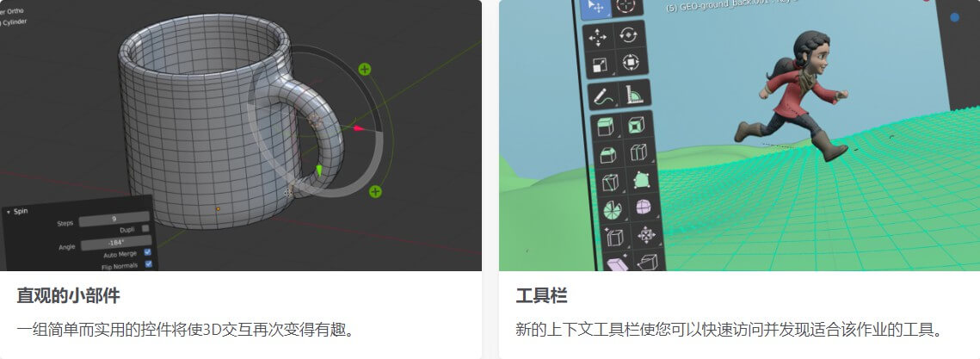Image resolution: width=980 pixels, height=359 pixels.
Task: Select the Extrude Region tool
Action: click(605, 127)
